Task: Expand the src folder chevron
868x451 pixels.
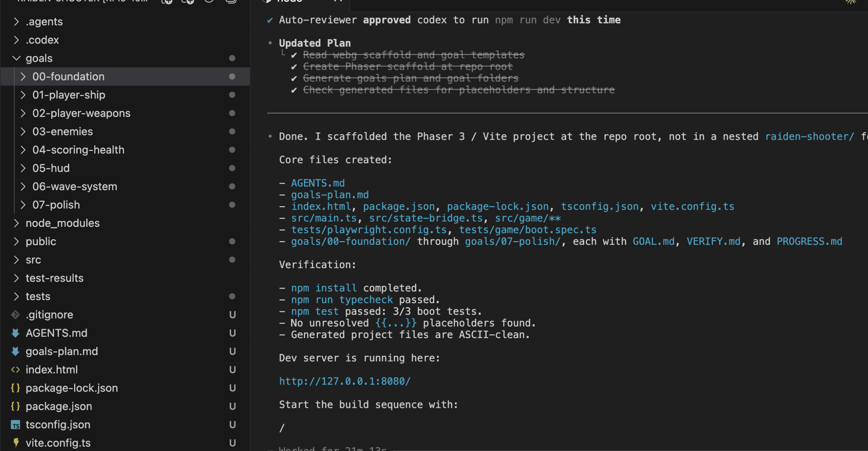Action: coord(16,260)
